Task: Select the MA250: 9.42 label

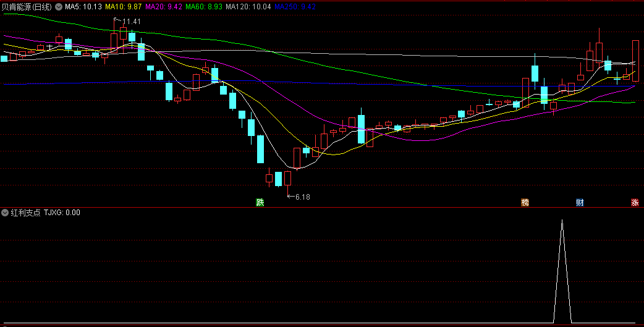Action: [295, 7]
